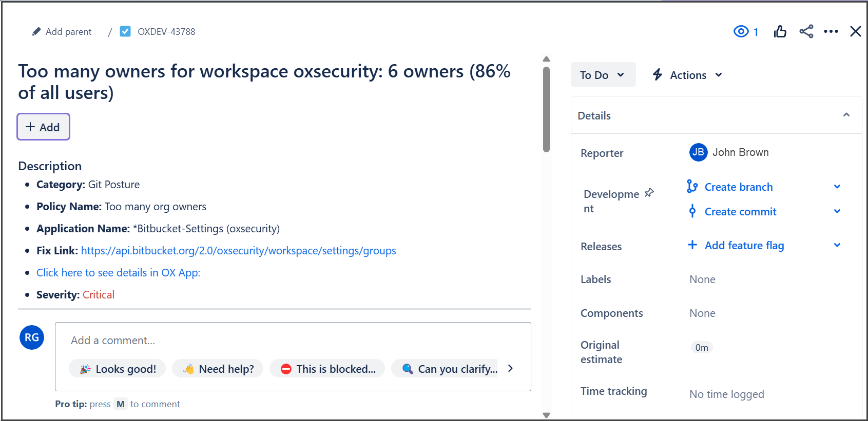This screenshot has width=868, height=421.
Task: Click the thumbs up vote icon
Action: coord(780,32)
